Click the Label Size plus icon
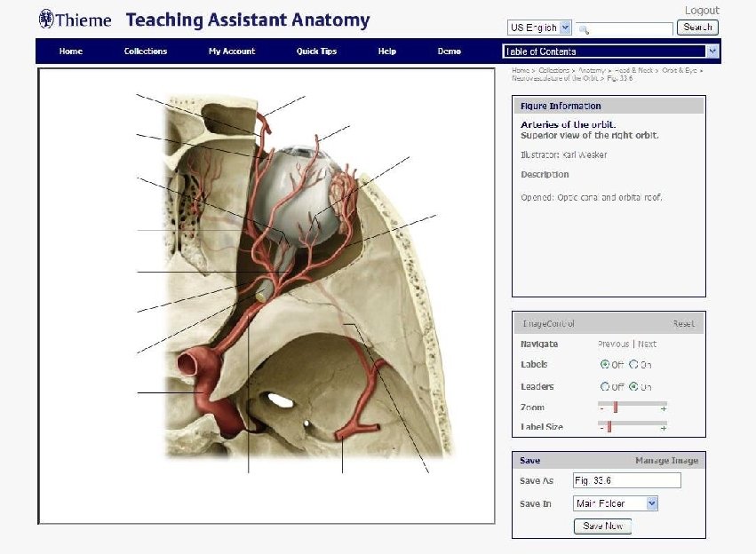This screenshot has height=554, width=756. tap(664, 428)
